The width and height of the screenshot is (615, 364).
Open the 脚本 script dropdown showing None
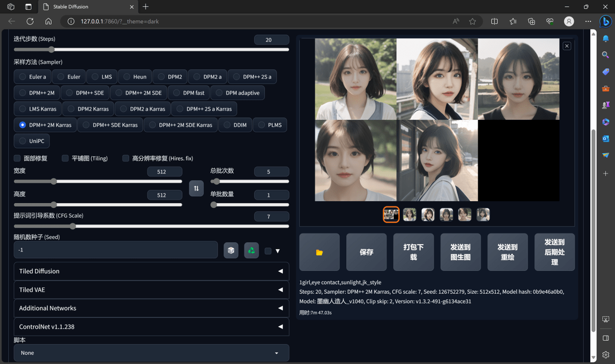click(151, 353)
